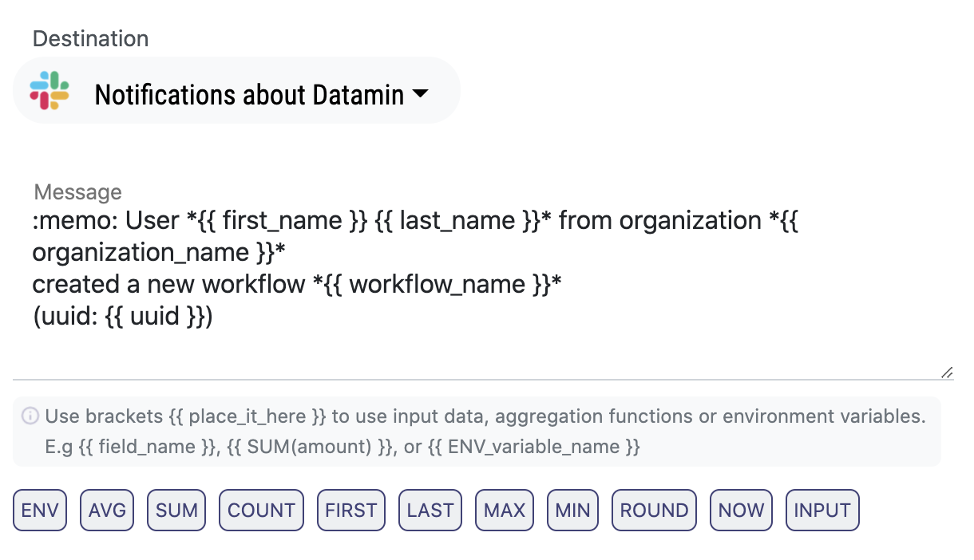974x560 pixels.
Task: Add the COUNT function
Action: tap(262, 511)
